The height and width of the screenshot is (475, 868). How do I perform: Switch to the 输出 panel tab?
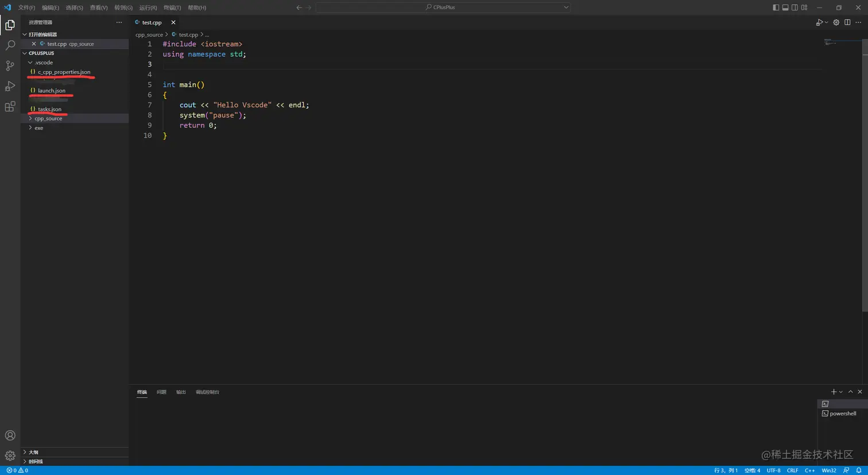click(x=181, y=392)
